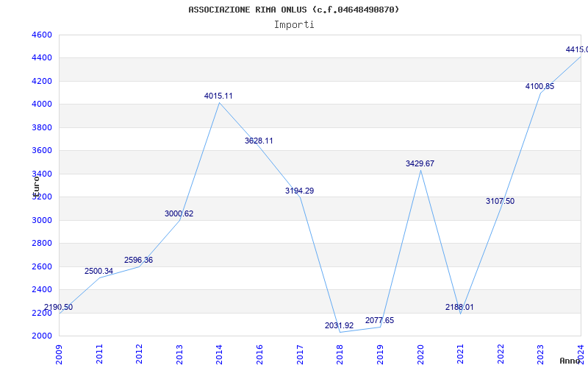Select data label 2596.36
The image size is (588, 368).
[x=139, y=261]
